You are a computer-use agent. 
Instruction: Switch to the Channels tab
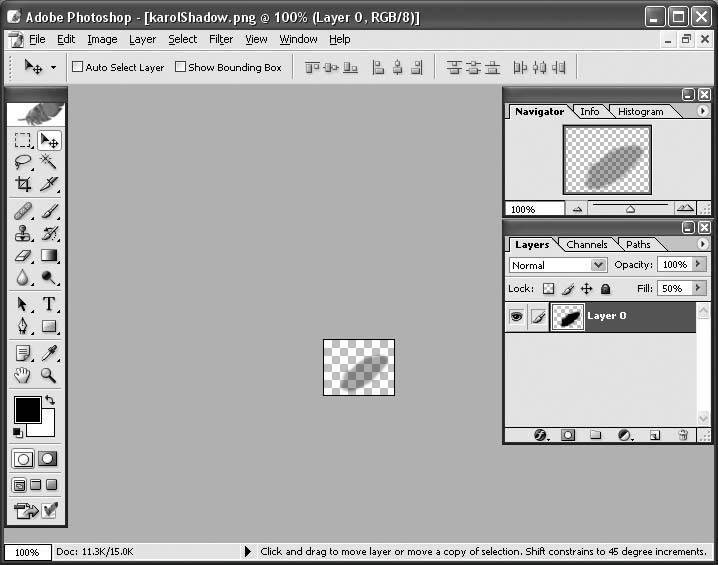click(x=587, y=244)
